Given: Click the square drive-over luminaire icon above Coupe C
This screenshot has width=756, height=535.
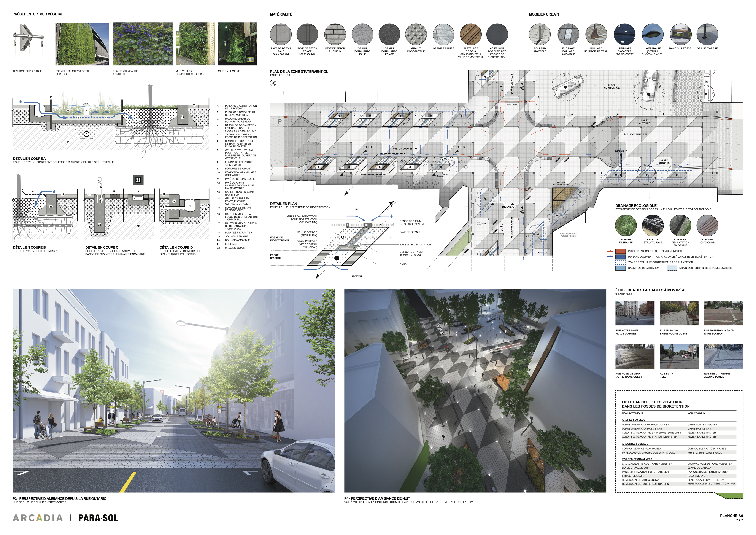Looking at the screenshot, I should pyautogui.click(x=138, y=180).
